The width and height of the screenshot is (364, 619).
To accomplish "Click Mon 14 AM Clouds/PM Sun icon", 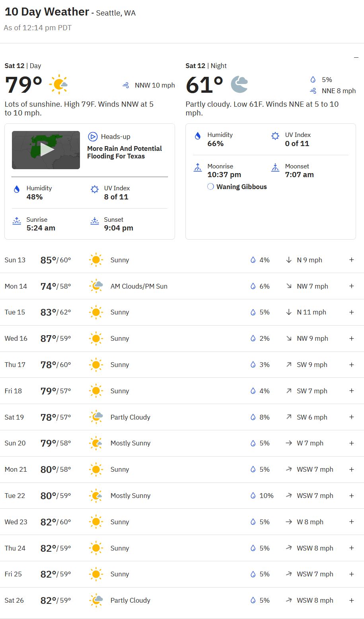I will click(x=96, y=286).
